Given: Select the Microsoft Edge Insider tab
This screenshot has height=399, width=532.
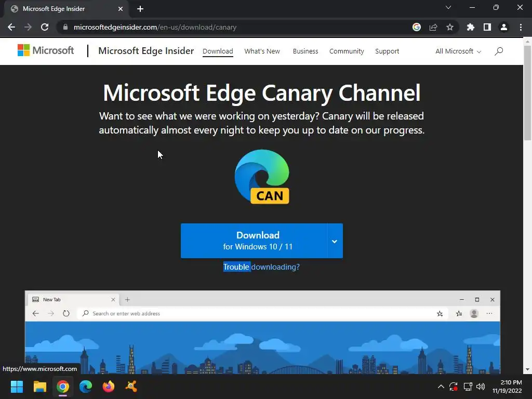Looking at the screenshot, I should (66, 9).
